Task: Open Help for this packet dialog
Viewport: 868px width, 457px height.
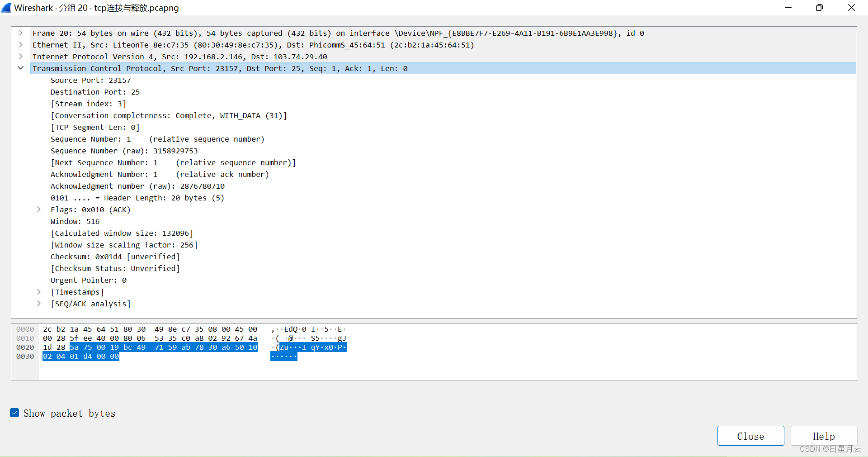Action: point(824,436)
